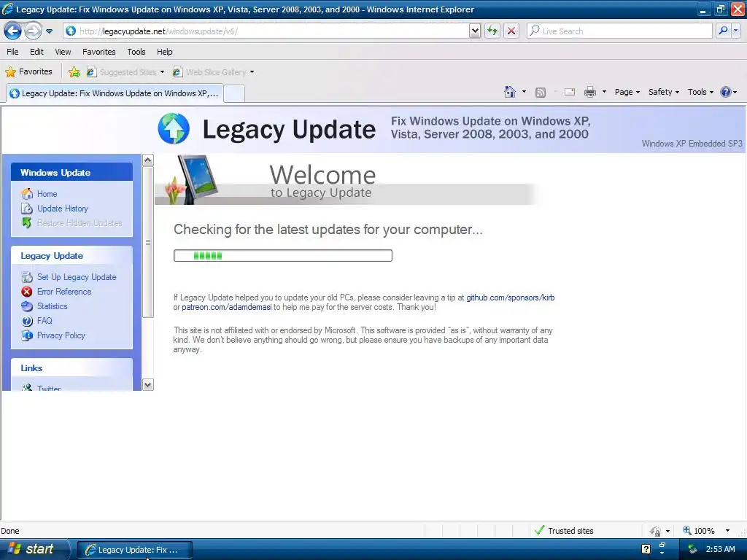The height and width of the screenshot is (560, 747).
Task: Open the Edit menu
Action: pos(36,52)
